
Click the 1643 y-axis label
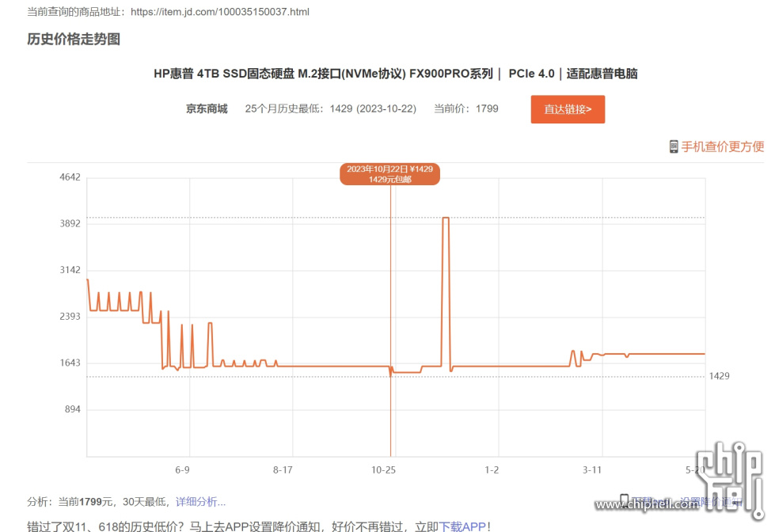tap(70, 363)
